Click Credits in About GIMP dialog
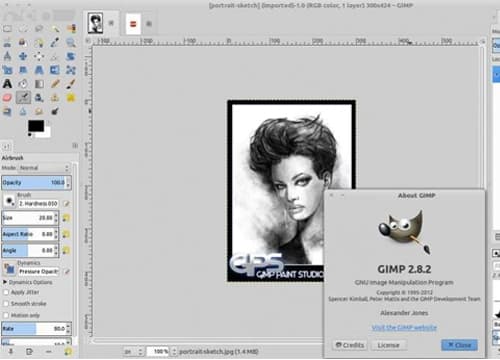The height and width of the screenshot is (360, 500). tap(349, 345)
